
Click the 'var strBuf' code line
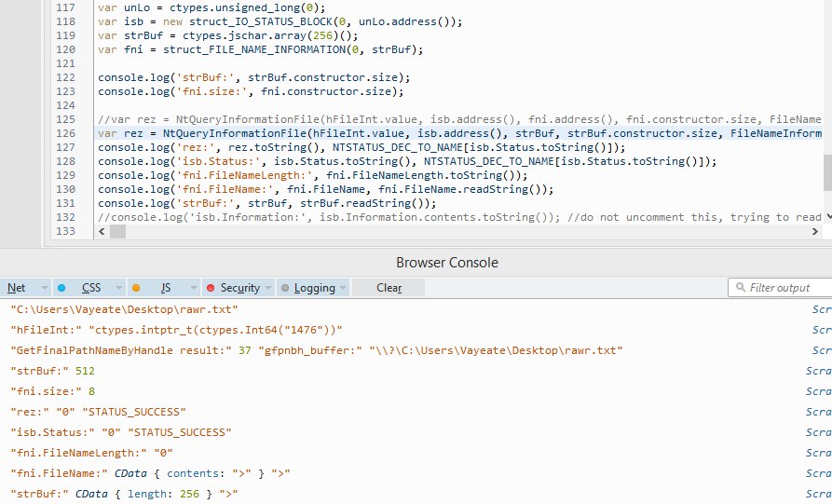[x=227, y=35]
